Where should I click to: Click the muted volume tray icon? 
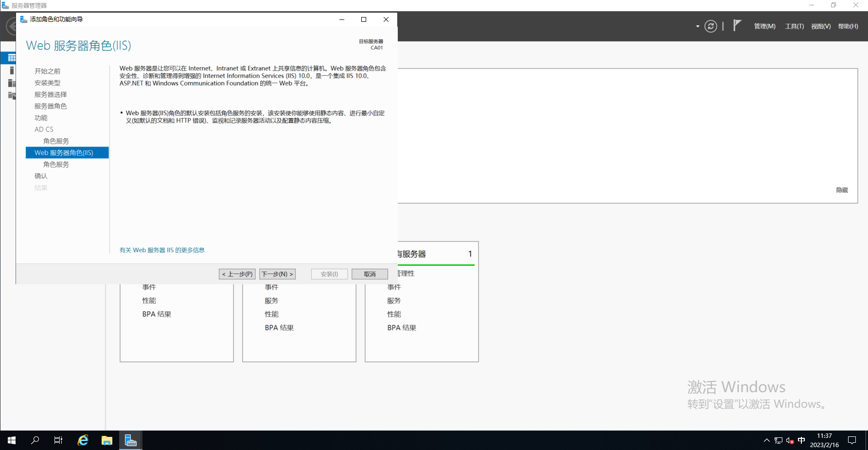click(x=790, y=441)
